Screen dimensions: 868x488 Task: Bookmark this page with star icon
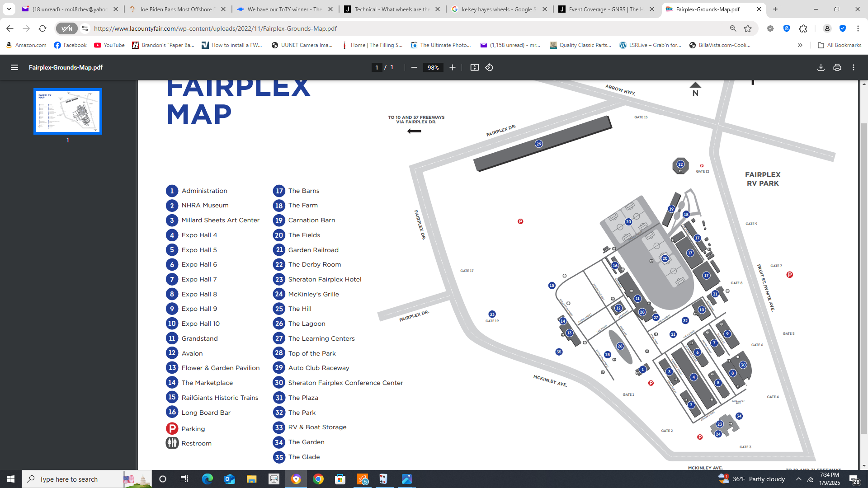748,28
